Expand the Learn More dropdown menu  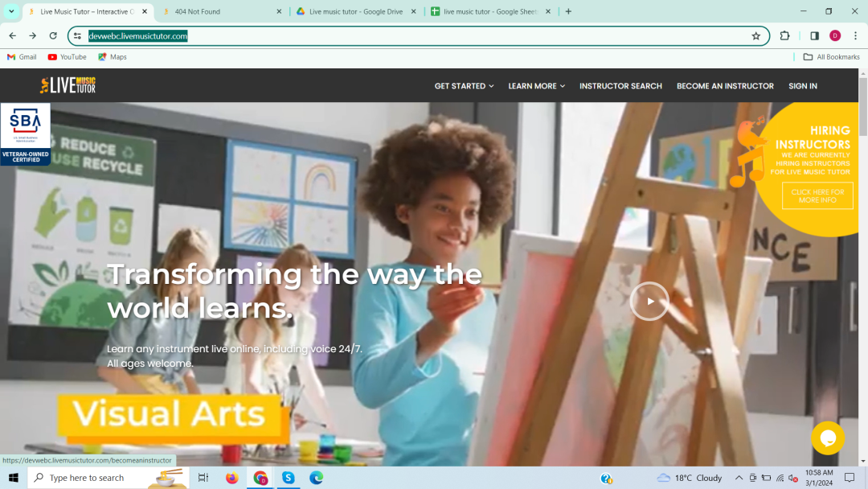536,86
